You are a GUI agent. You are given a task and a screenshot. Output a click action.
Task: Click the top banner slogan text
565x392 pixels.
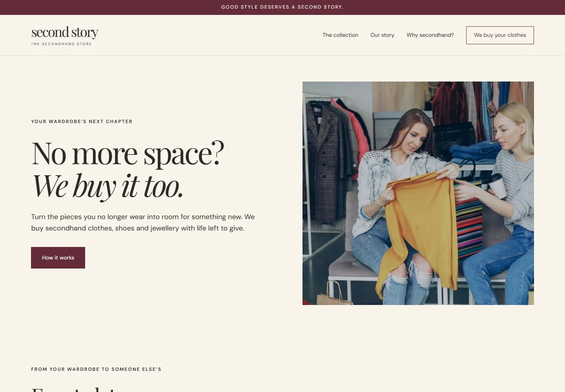pos(282,7)
